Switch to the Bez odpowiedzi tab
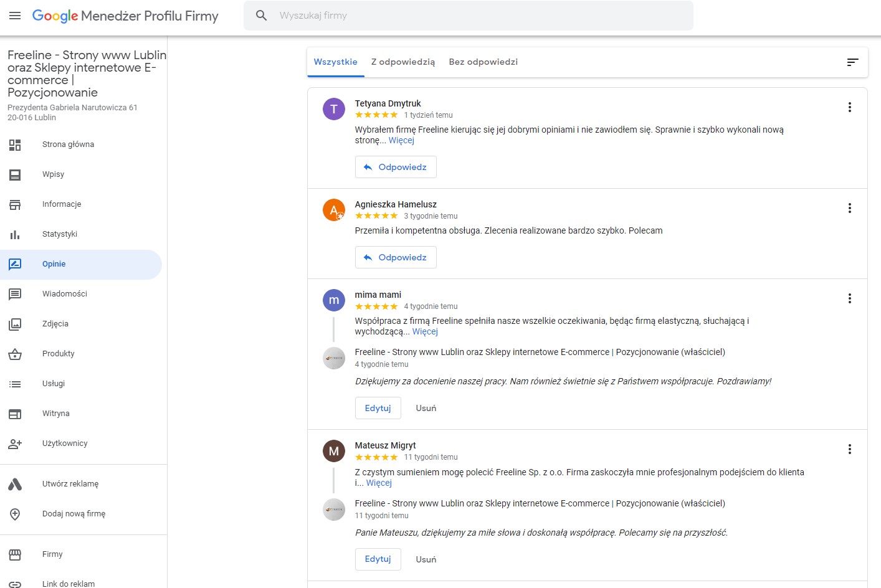881x588 pixels. [483, 62]
